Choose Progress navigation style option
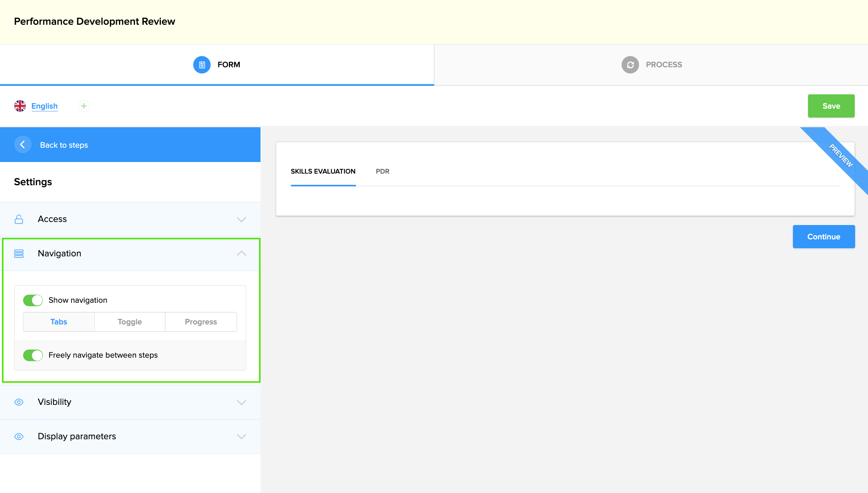Viewport: 868px width, 493px height. pos(201,322)
